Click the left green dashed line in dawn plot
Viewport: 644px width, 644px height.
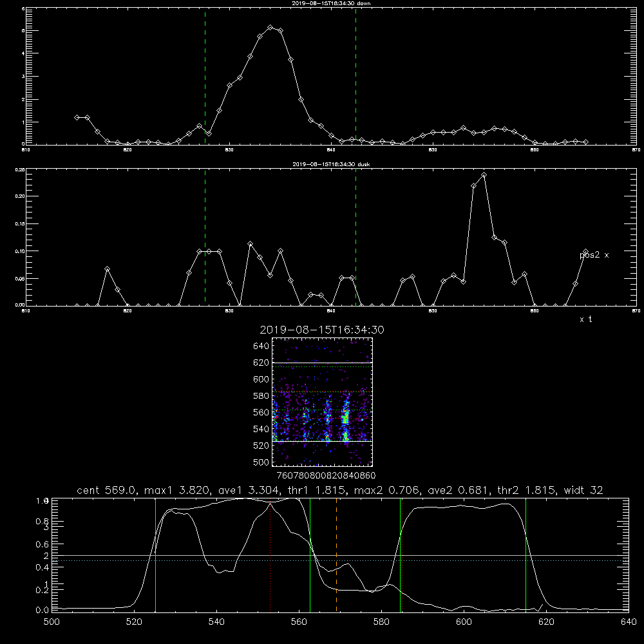pos(205,76)
